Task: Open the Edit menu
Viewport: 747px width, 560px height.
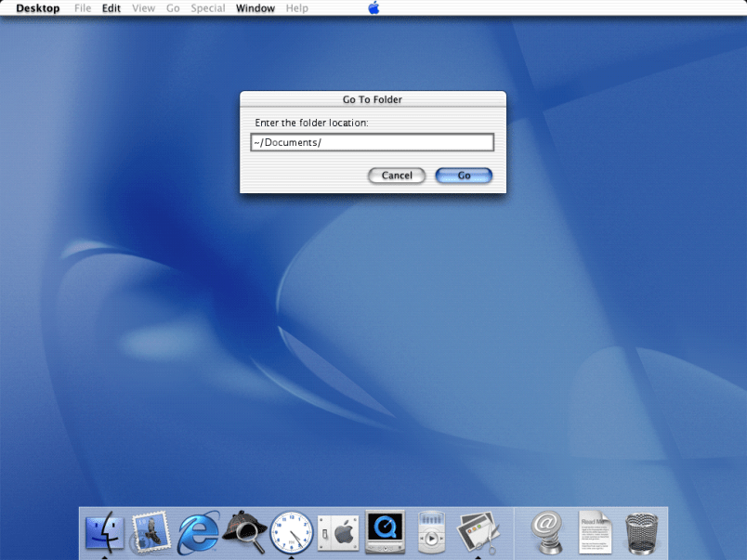Action: [111, 8]
